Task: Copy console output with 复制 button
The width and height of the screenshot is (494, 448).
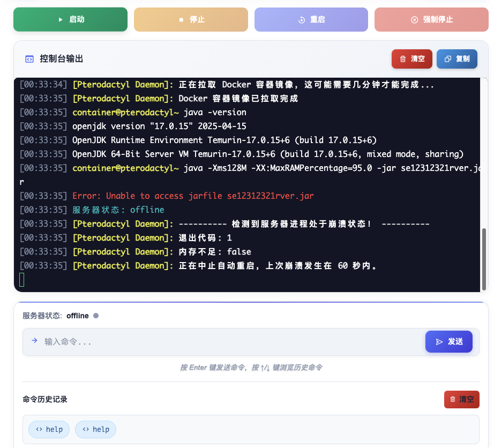Action: pyautogui.click(x=457, y=59)
